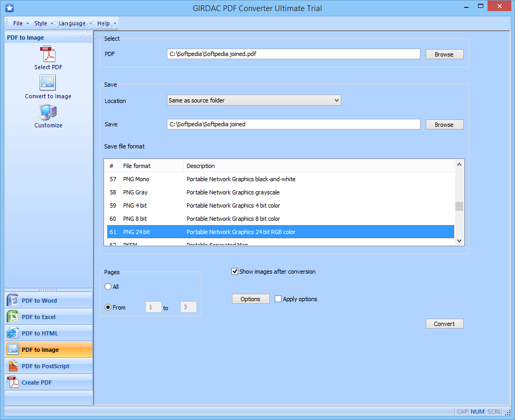Select the PNG 24 bit format row

coord(280,232)
